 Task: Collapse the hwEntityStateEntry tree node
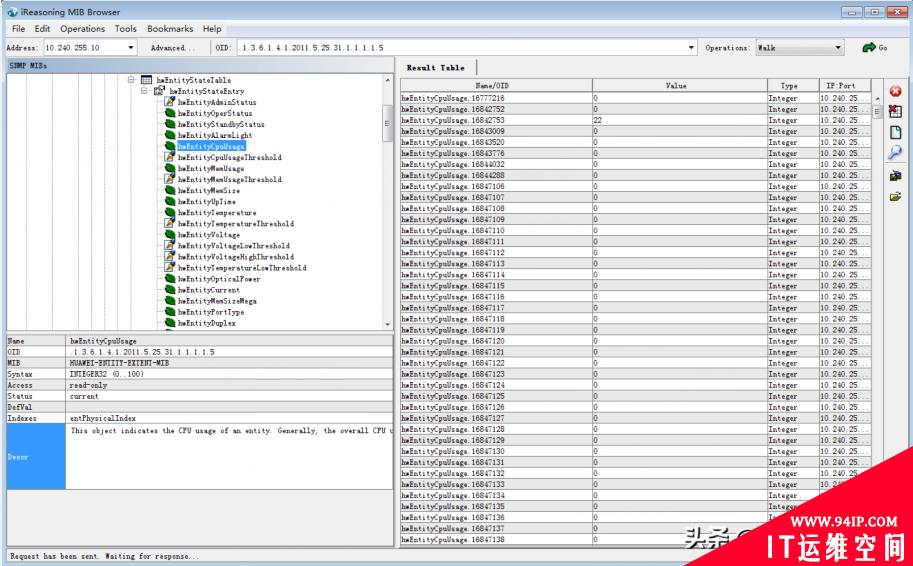144,91
